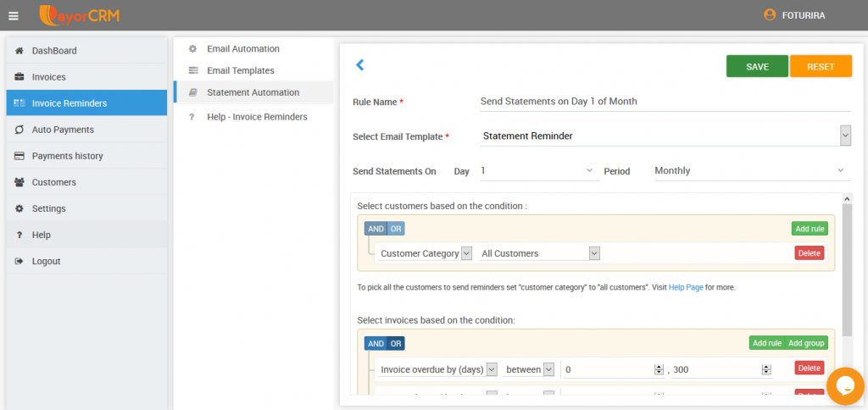Expand the Select Email Template dropdown

pos(845,136)
